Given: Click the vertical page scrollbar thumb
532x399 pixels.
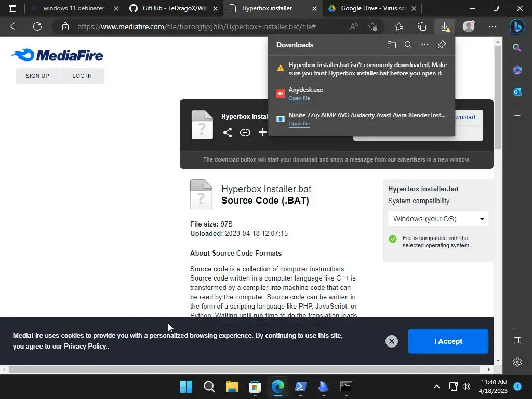Looking at the screenshot, I should tap(498, 97).
